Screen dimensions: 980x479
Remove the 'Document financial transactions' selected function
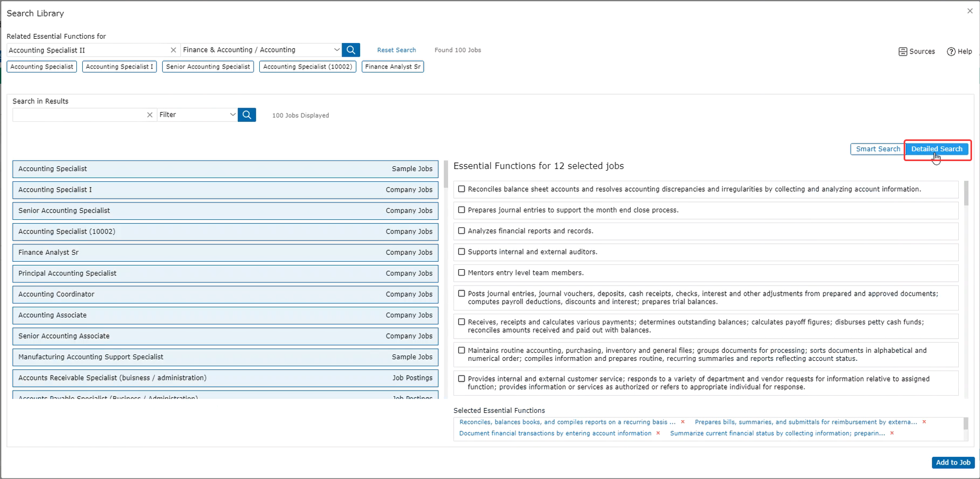pos(658,433)
